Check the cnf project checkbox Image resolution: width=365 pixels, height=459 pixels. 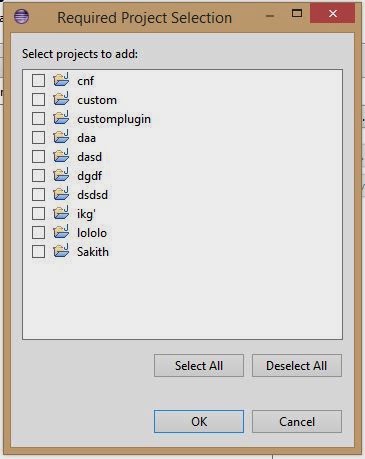(38, 80)
